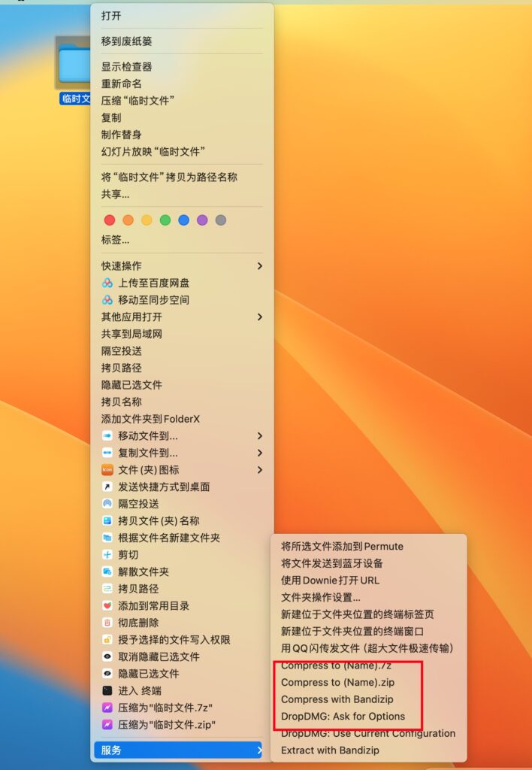Expand the 其他应用打开 submenu arrow

260,317
